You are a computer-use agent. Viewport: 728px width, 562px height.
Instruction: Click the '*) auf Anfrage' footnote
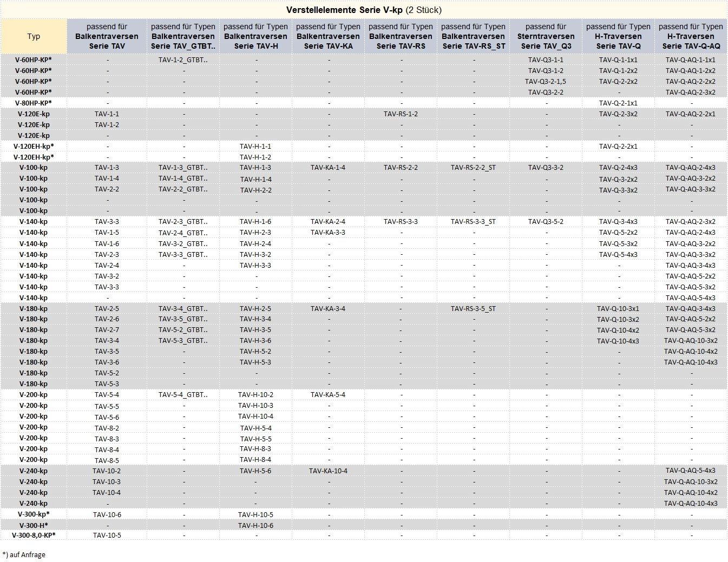[x=24, y=554]
